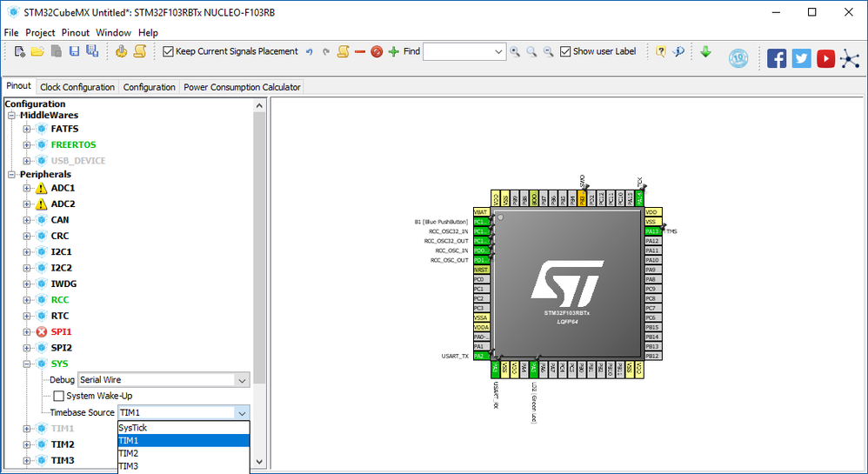Click the pinout scroll icon beside Redo
This screenshot has height=474, width=868.
click(344, 51)
